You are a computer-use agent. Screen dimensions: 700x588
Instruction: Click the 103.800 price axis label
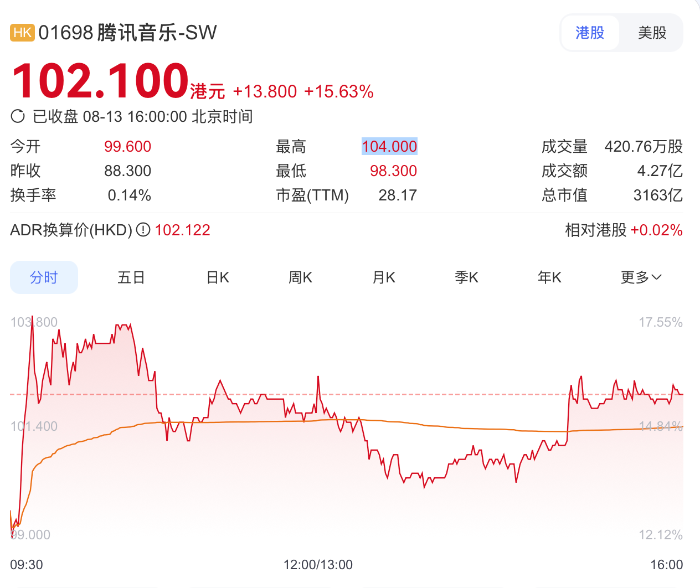(34, 322)
